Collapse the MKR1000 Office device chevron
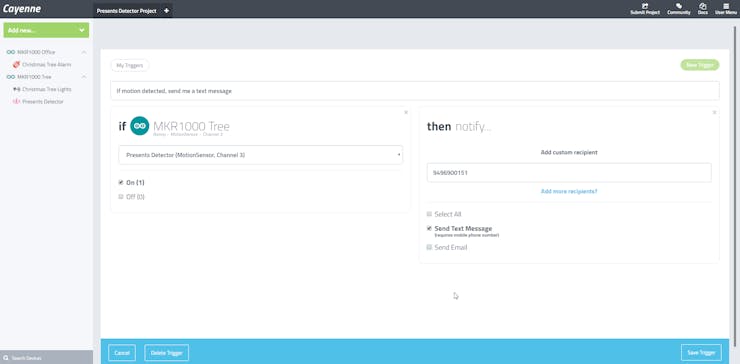 84,52
